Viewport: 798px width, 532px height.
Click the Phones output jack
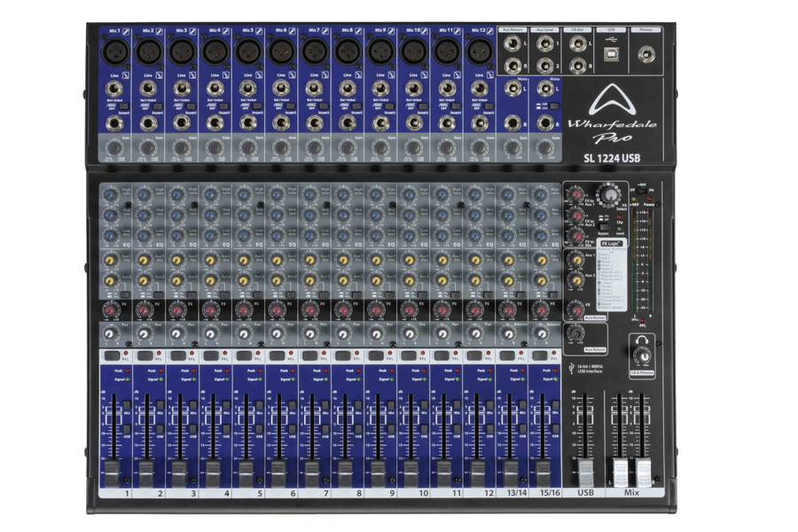[646, 53]
